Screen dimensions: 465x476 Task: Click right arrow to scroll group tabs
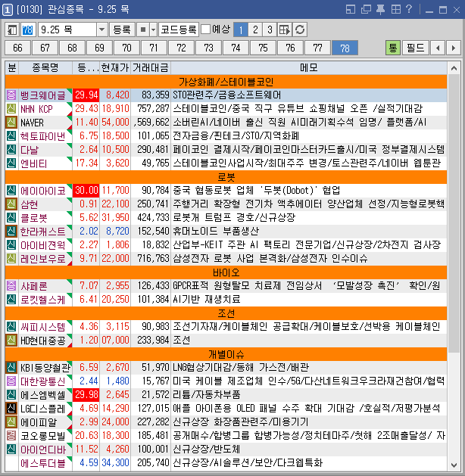[x=454, y=48]
